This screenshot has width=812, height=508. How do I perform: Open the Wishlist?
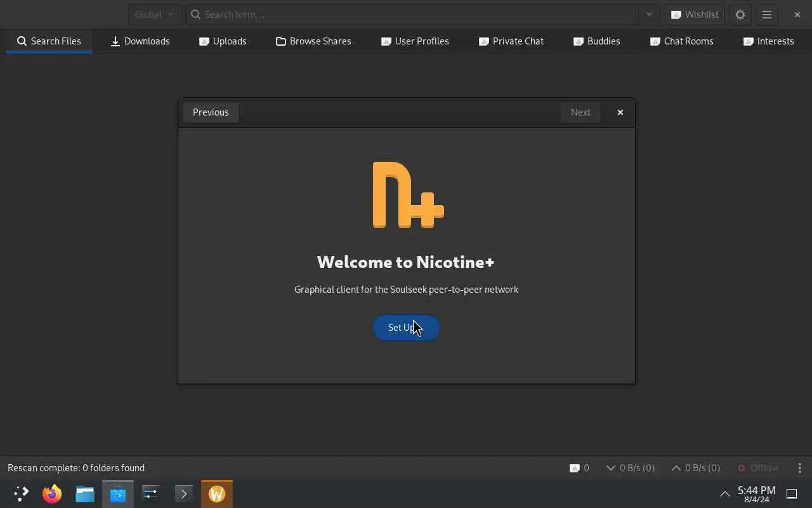695,14
